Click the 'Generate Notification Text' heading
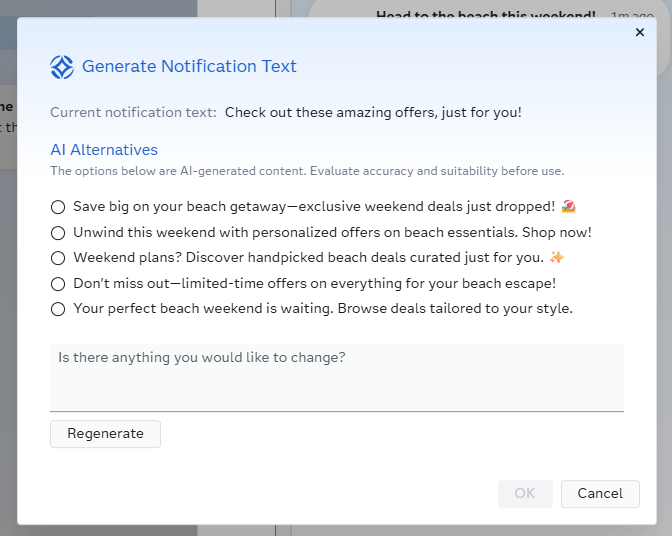 pos(189,66)
